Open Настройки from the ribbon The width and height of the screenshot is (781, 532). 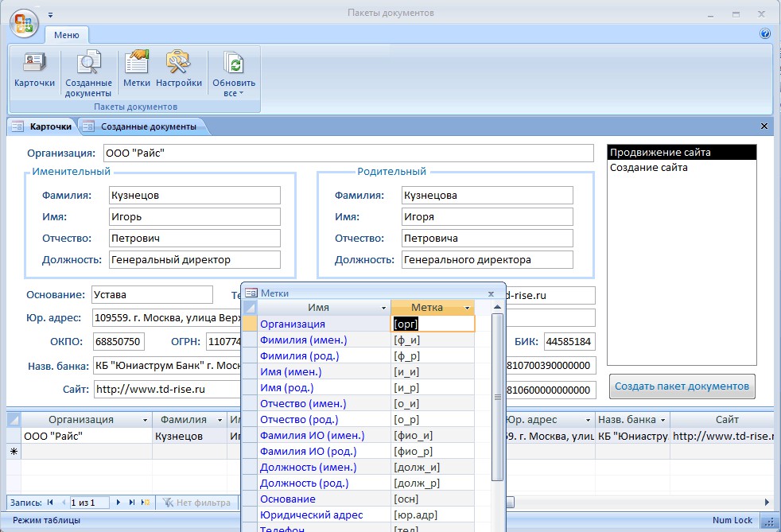click(x=179, y=70)
